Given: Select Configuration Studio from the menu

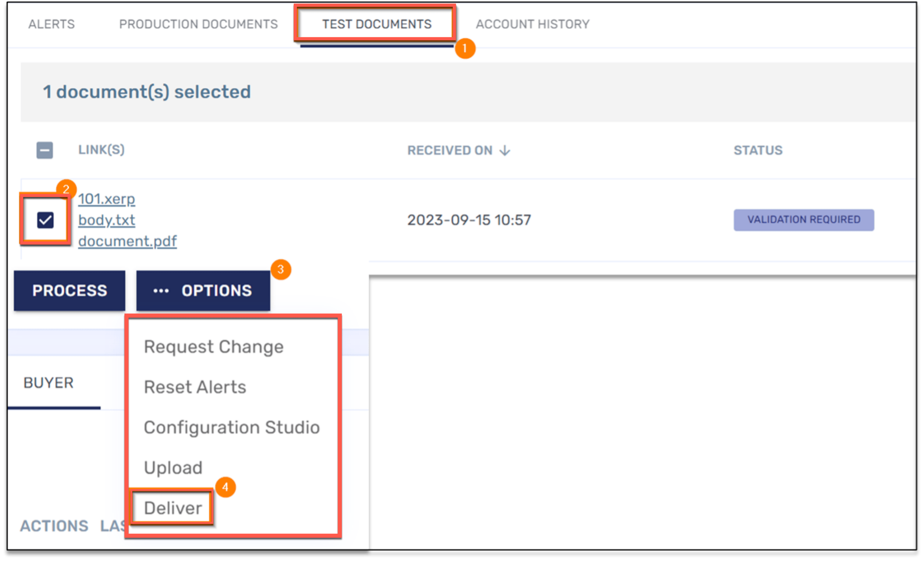Looking at the screenshot, I should [232, 427].
